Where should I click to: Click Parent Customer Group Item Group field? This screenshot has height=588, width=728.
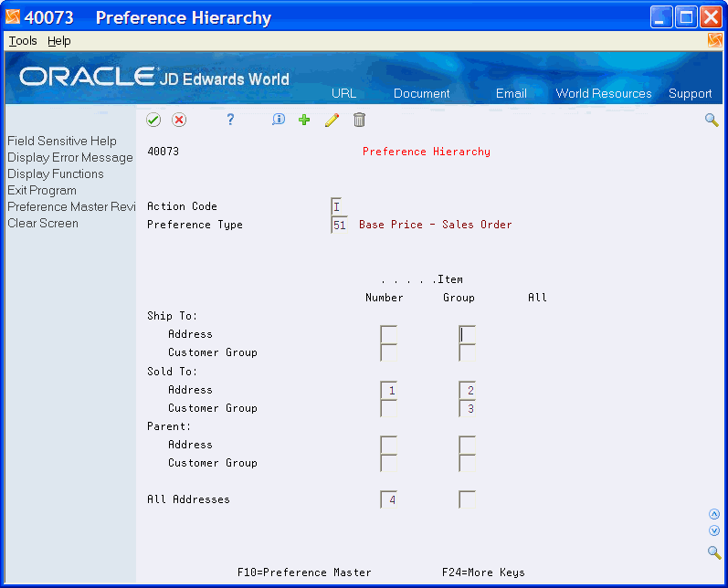pos(467,463)
